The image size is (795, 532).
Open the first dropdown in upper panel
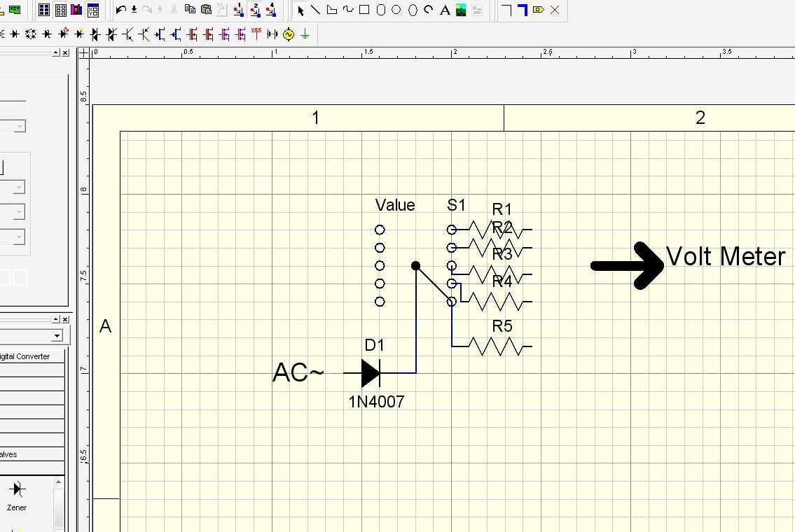click(x=20, y=126)
